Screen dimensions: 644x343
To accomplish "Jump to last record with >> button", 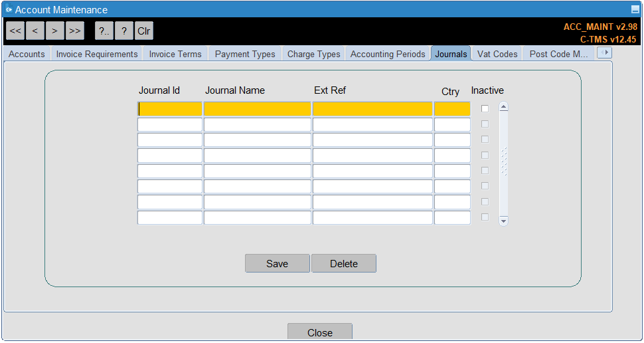I will coord(75,31).
